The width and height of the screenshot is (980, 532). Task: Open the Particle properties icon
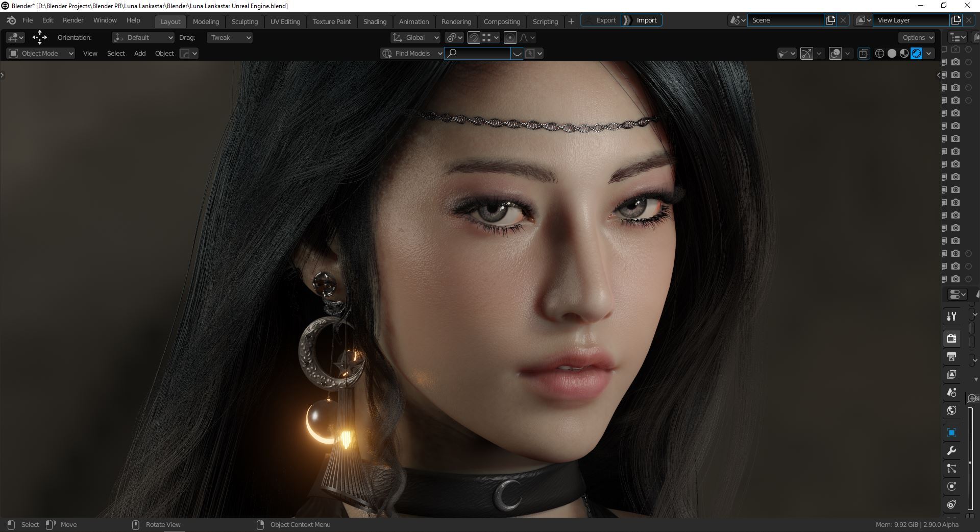[x=951, y=469]
